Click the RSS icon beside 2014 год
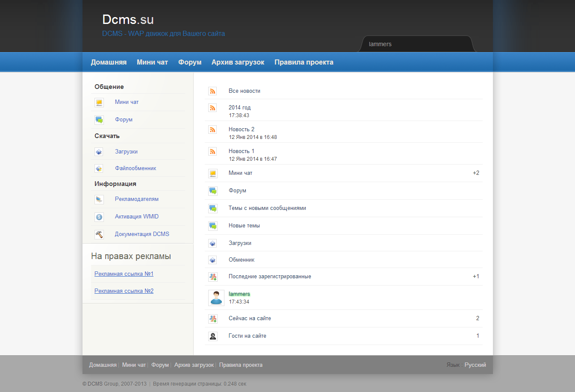 [212, 108]
